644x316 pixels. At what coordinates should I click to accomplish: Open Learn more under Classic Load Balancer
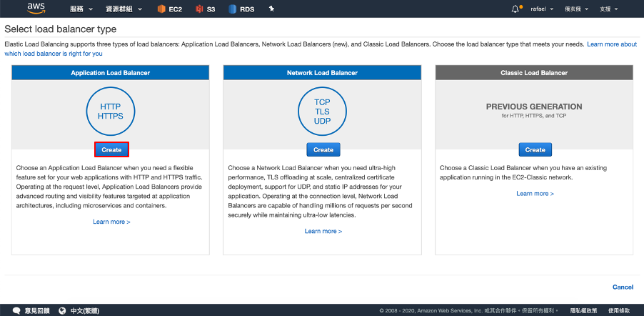(535, 193)
